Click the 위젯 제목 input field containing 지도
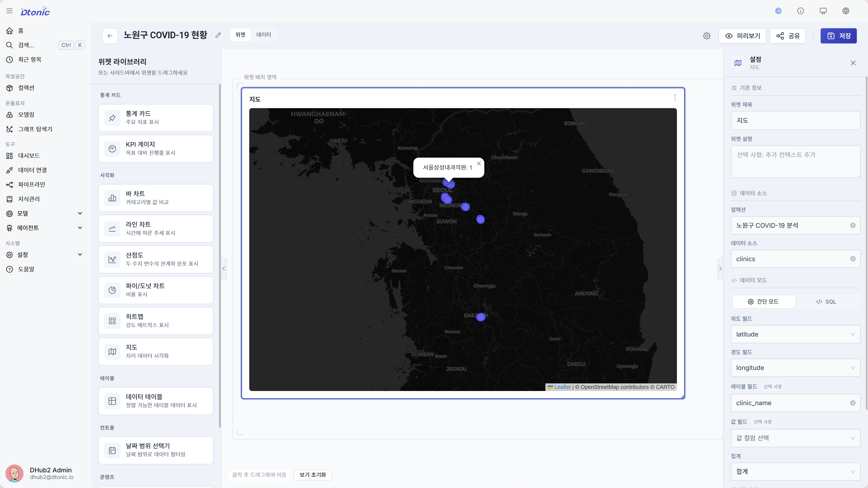This screenshot has width=868, height=488. pos(795,120)
